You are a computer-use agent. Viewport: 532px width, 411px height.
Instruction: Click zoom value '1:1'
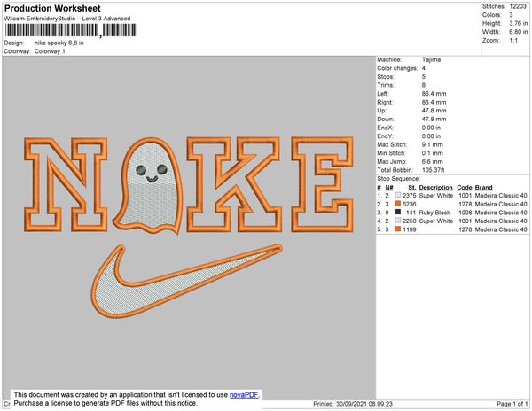pyautogui.click(x=513, y=41)
